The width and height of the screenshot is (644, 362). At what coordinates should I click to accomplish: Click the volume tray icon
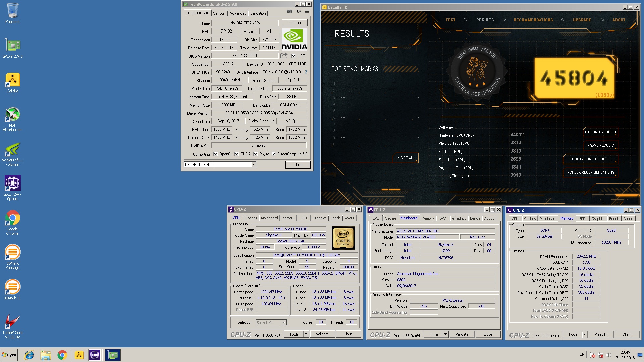pyautogui.click(x=609, y=355)
